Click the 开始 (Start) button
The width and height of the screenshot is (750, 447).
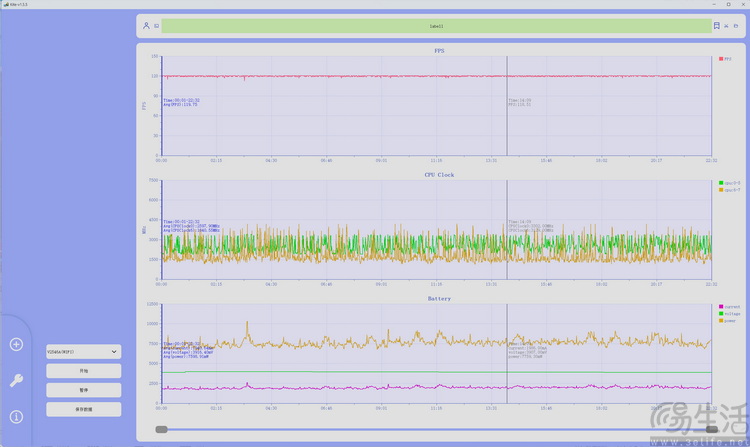tap(83, 370)
